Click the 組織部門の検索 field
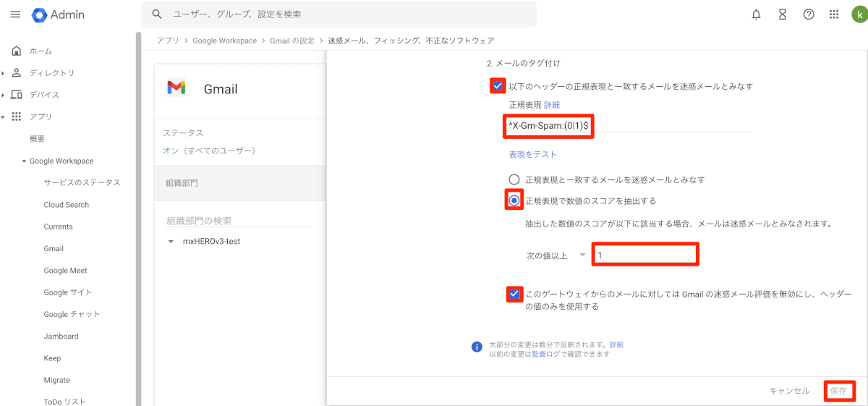Viewport: 868px width, 406px height. (239, 220)
